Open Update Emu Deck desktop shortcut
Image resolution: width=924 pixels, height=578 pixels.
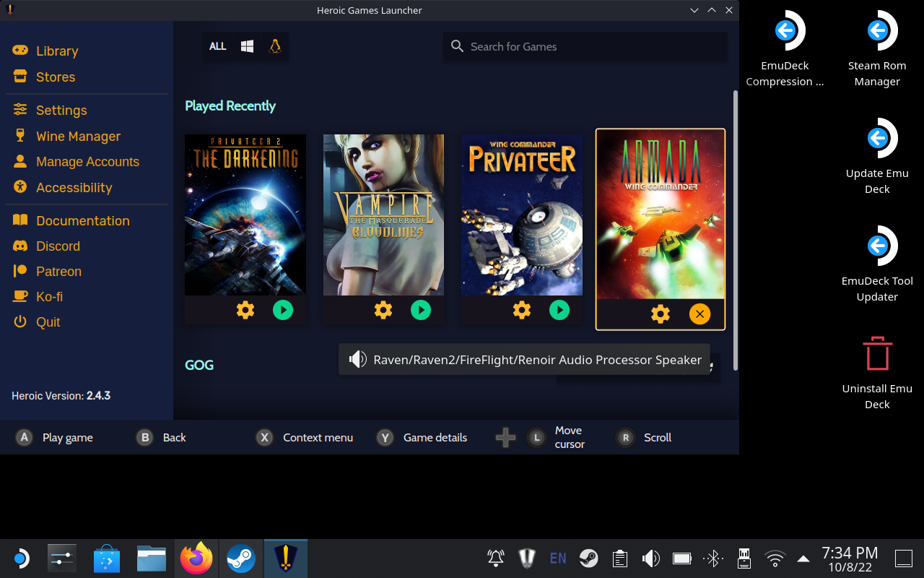click(x=877, y=156)
